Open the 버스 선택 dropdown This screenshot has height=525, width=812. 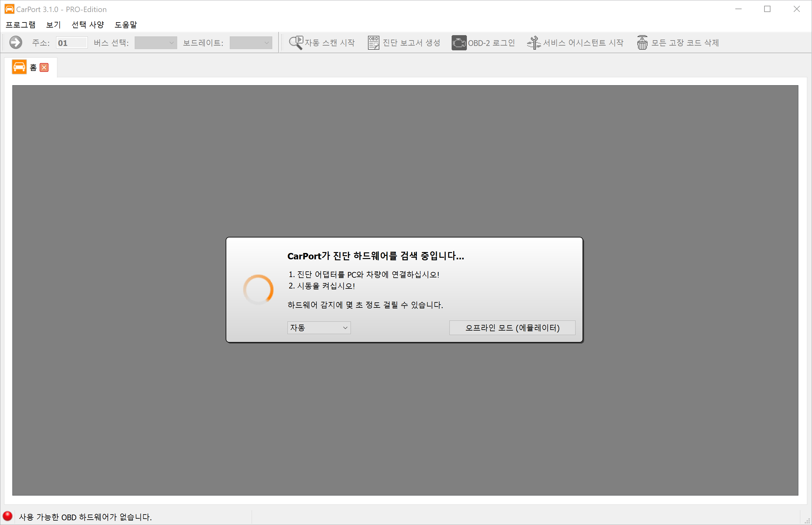pyautogui.click(x=156, y=42)
